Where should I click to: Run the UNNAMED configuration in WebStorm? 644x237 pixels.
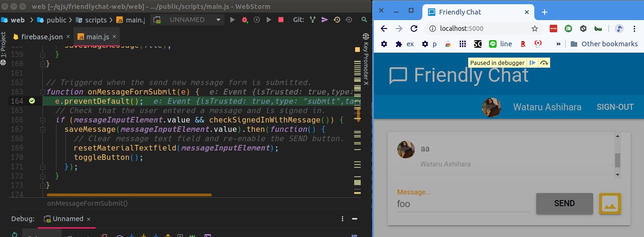coord(232,20)
